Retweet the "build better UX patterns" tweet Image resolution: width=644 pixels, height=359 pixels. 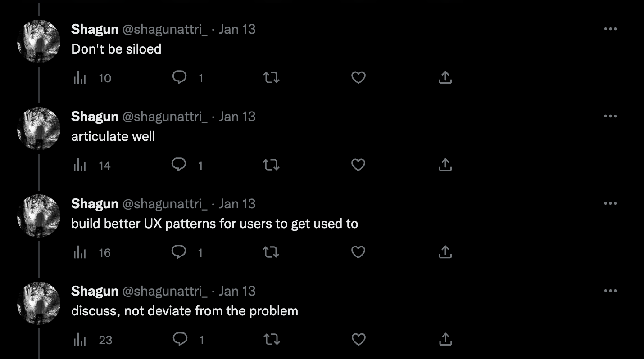271,252
